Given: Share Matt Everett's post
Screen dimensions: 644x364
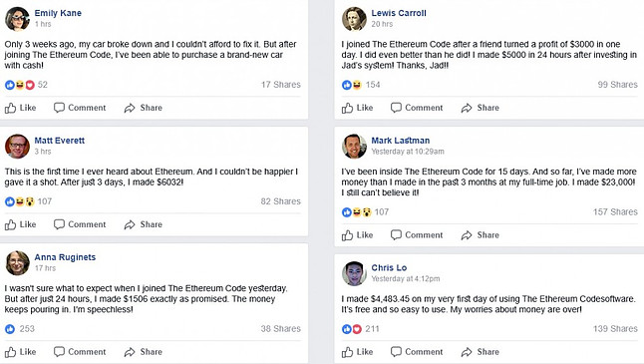Looking at the screenshot, I should [144, 224].
